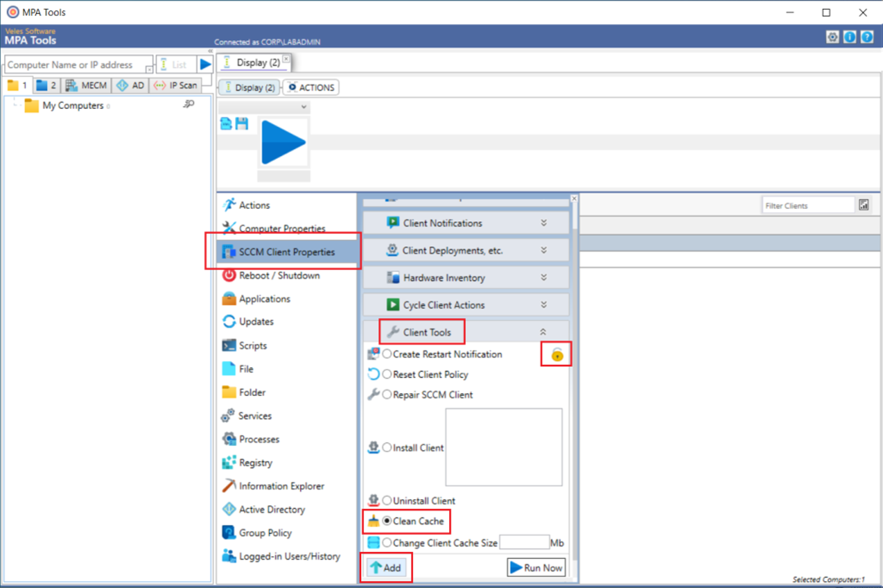
Task: Click the Filter Clients field
Action: tap(808, 206)
